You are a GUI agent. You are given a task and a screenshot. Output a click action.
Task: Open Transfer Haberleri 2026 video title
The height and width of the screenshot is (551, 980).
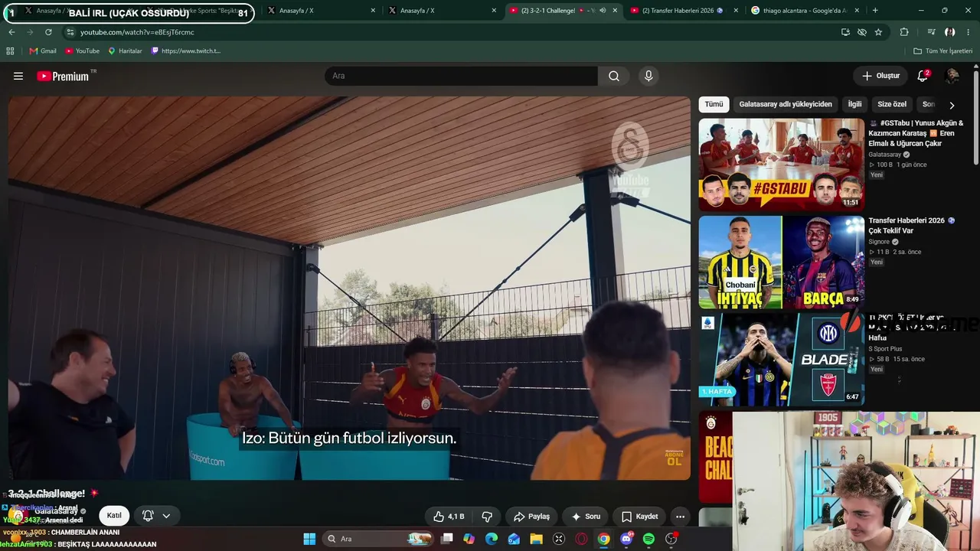912,225
